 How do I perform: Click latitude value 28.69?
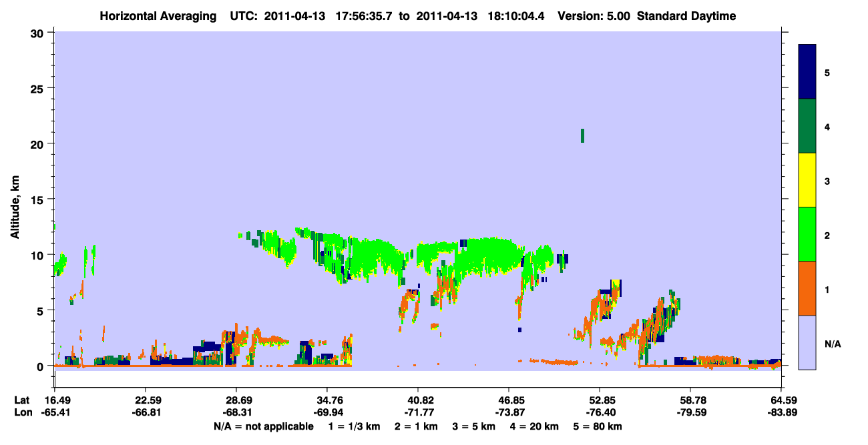tap(236, 400)
